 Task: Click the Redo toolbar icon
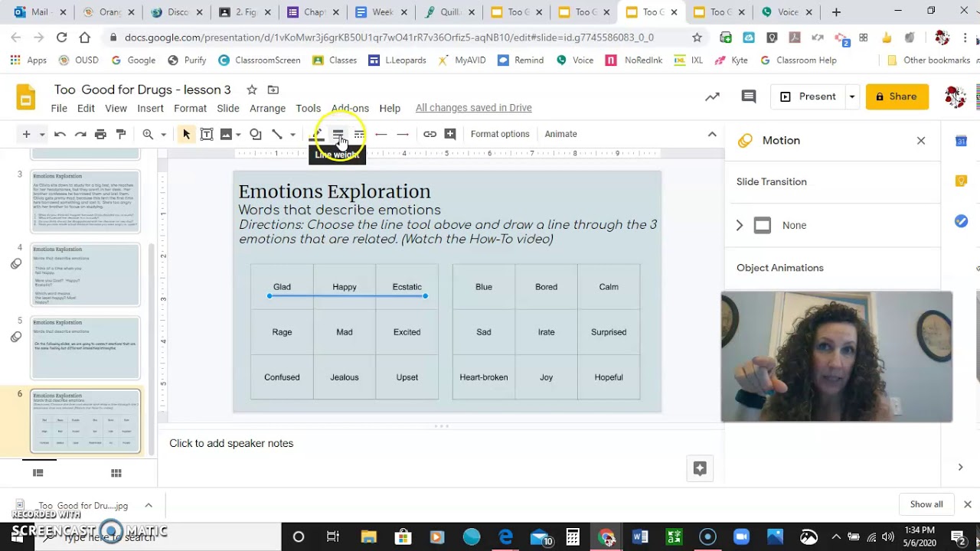[80, 134]
